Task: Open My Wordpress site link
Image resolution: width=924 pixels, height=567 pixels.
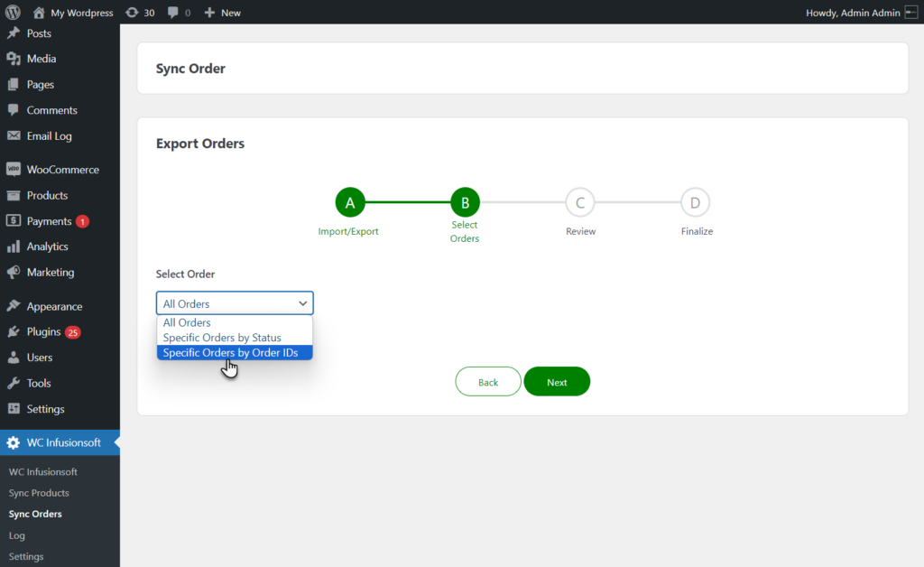Action: [82, 13]
